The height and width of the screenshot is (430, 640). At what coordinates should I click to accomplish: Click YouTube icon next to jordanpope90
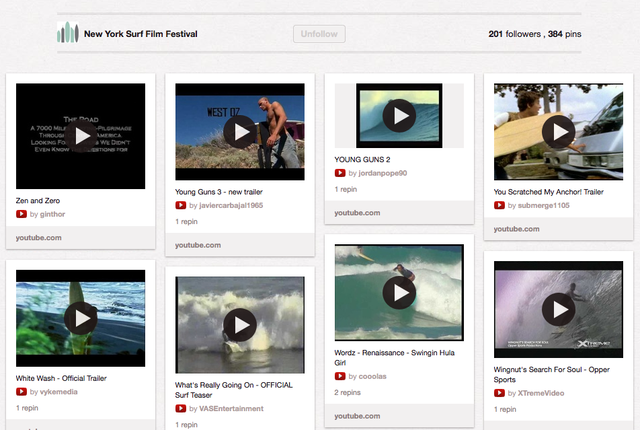pyautogui.click(x=340, y=173)
